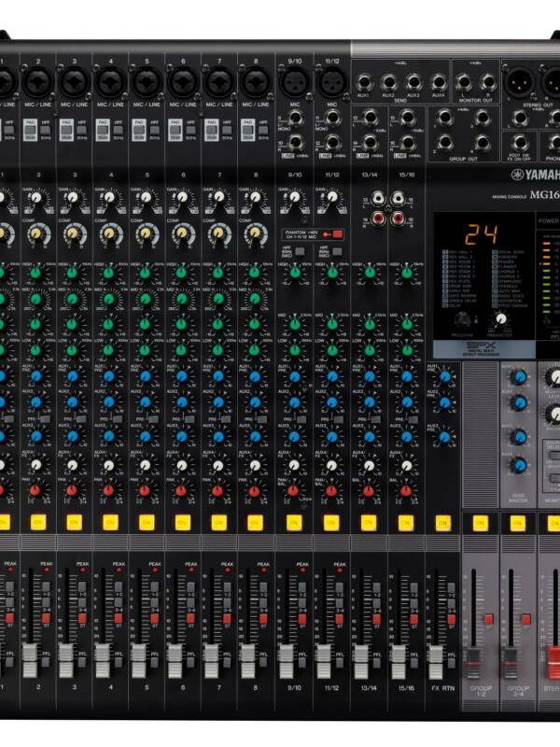The image size is (560, 747).
Task: Click the green HIGH EQ knob on channel 3
Action: point(72,273)
